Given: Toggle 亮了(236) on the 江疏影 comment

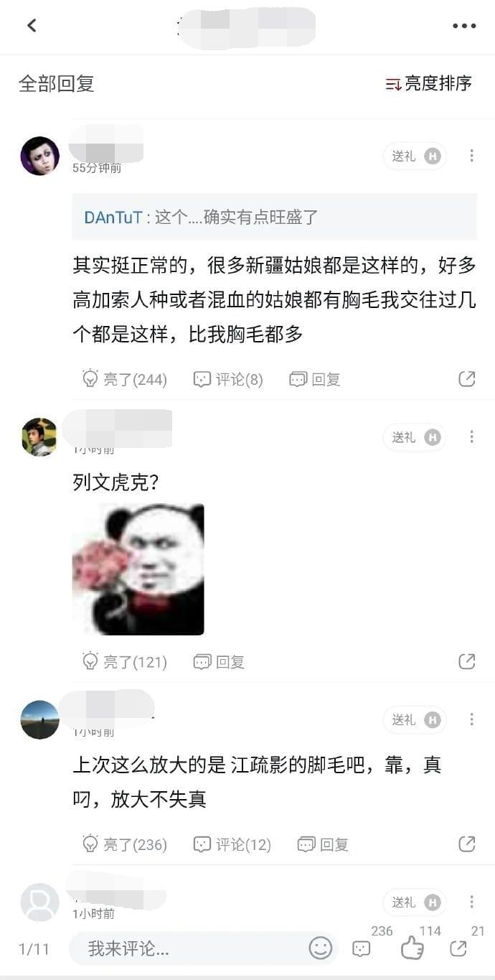Looking at the screenshot, I should 125,844.
